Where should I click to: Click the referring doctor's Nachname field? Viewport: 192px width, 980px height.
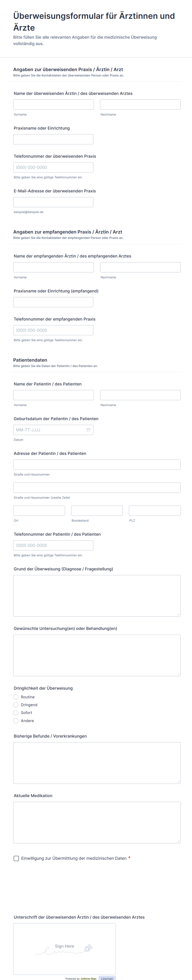tap(140, 105)
